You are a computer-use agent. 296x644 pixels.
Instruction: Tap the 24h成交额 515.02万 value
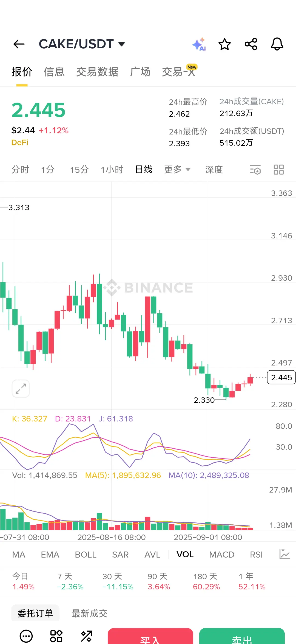236,143
